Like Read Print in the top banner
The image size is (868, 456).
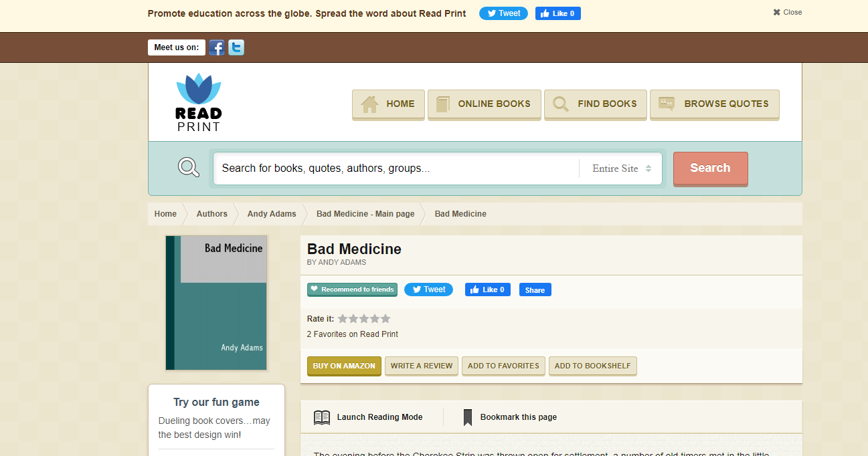(557, 13)
